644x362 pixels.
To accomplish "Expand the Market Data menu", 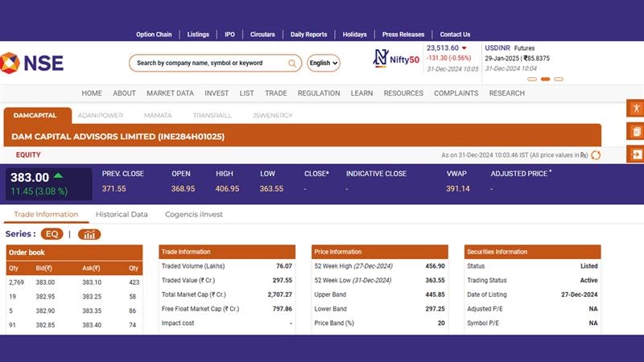I will pyautogui.click(x=170, y=93).
